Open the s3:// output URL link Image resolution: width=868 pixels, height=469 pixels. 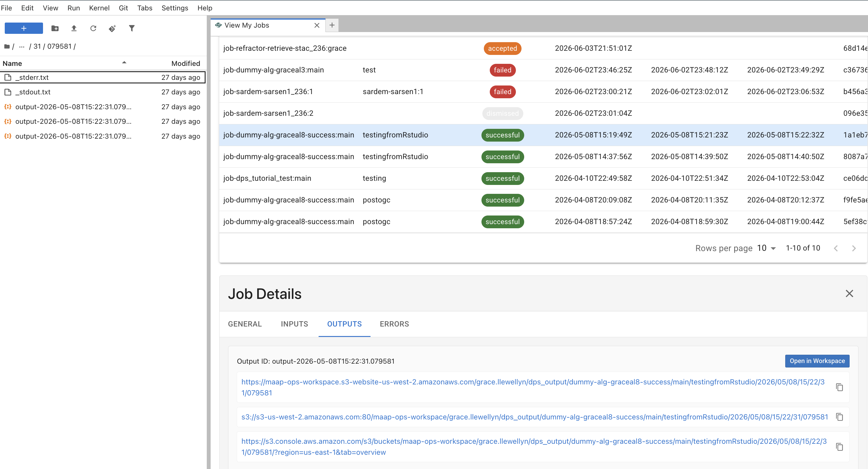point(534,417)
